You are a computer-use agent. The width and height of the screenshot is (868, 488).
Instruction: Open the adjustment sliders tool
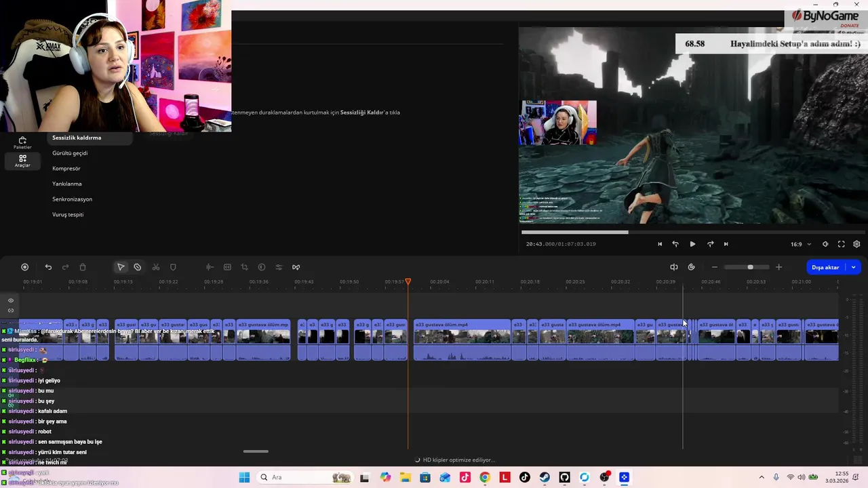(x=279, y=267)
